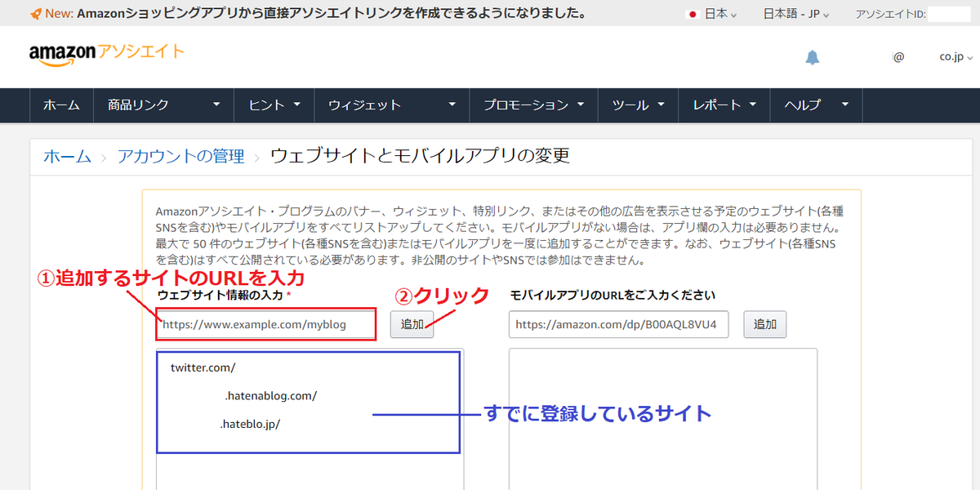The width and height of the screenshot is (980, 490).
Task: Open the 日本語 - JP language dropdown
Action: click(x=796, y=14)
